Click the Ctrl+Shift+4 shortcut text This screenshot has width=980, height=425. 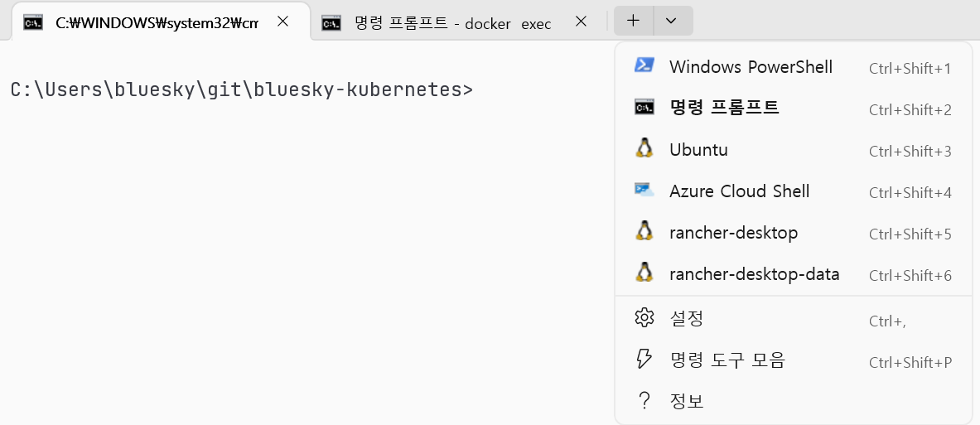(910, 193)
